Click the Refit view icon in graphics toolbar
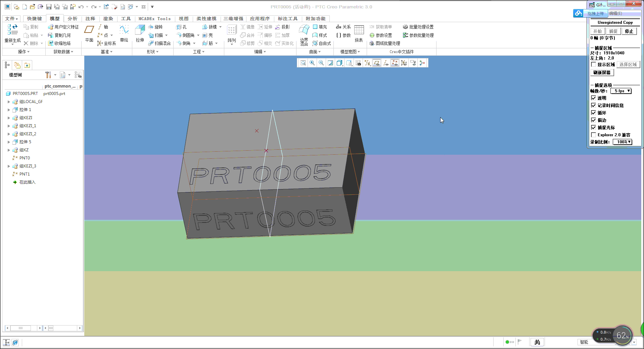The width and height of the screenshot is (644, 349). (x=303, y=63)
